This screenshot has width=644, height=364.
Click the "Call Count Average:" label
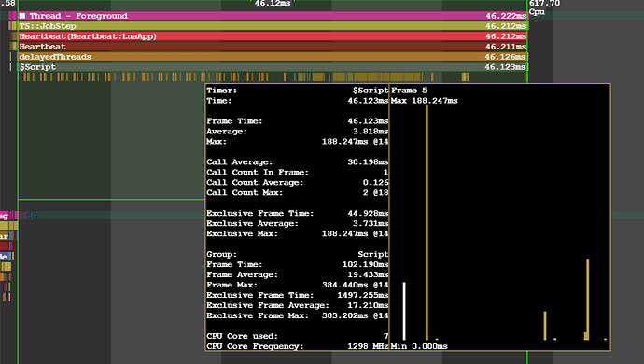[x=255, y=182]
